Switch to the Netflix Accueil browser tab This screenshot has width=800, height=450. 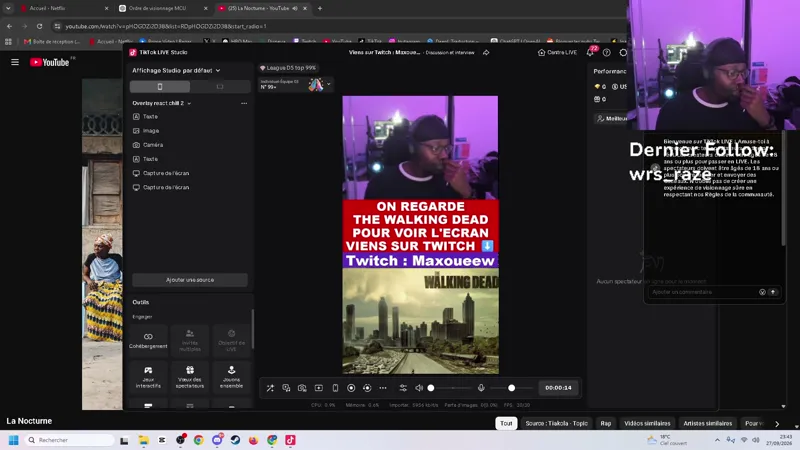click(x=63, y=8)
